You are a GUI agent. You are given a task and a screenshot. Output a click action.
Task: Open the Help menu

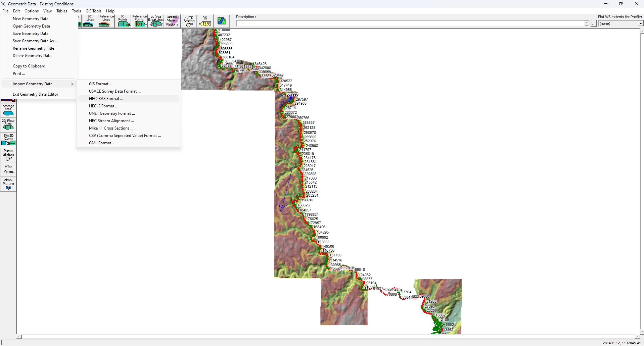[x=110, y=11]
